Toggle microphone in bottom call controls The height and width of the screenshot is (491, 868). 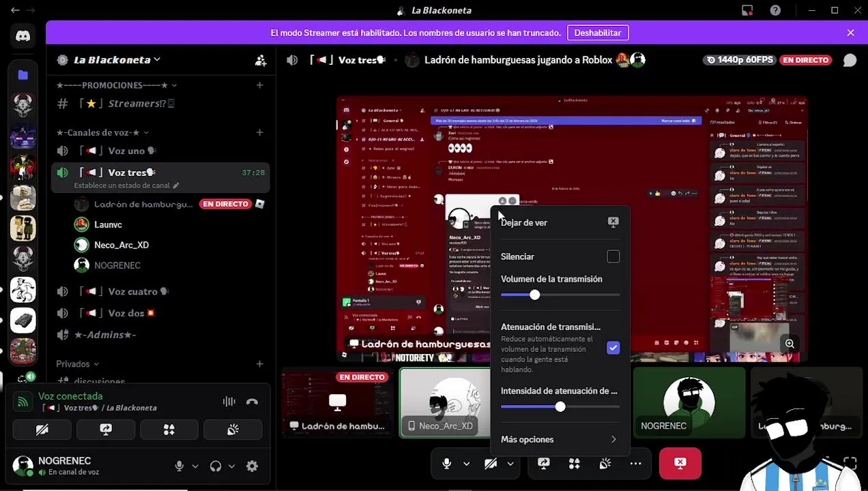(x=447, y=464)
